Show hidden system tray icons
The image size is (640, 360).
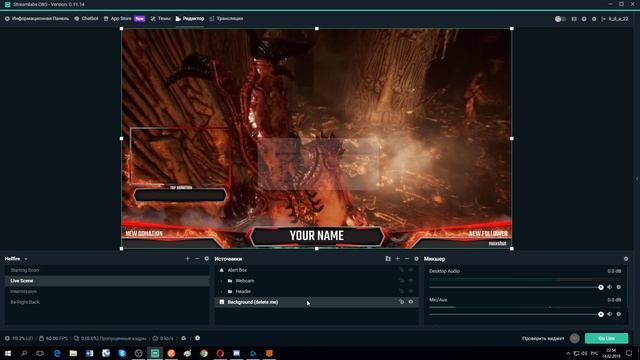click(x=568, y=353)
